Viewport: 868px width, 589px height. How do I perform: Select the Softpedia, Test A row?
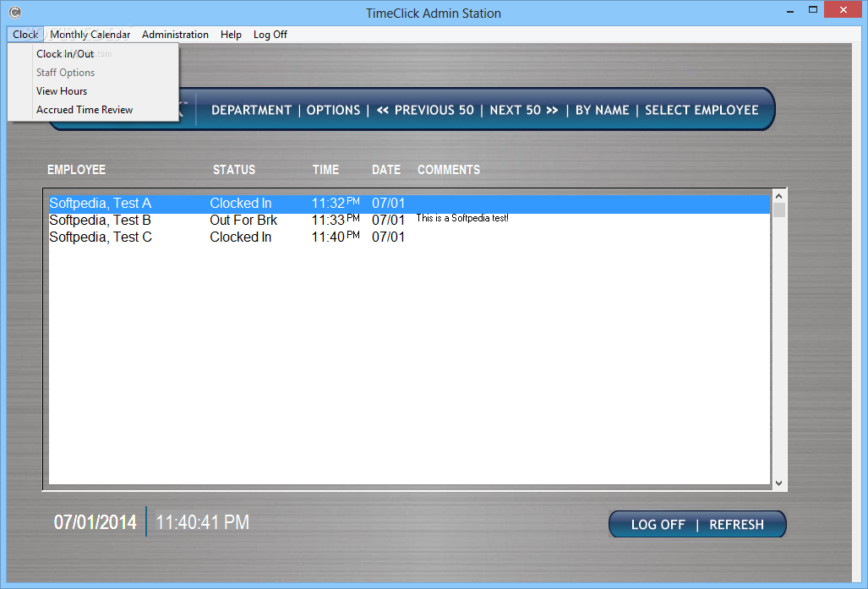(x=409, y=204)
